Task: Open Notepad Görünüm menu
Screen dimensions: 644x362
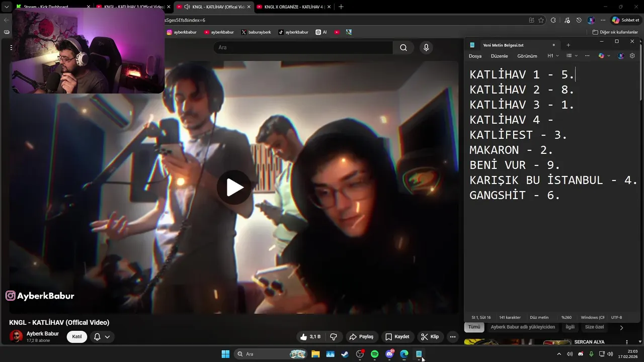Action: pos(527,56)
